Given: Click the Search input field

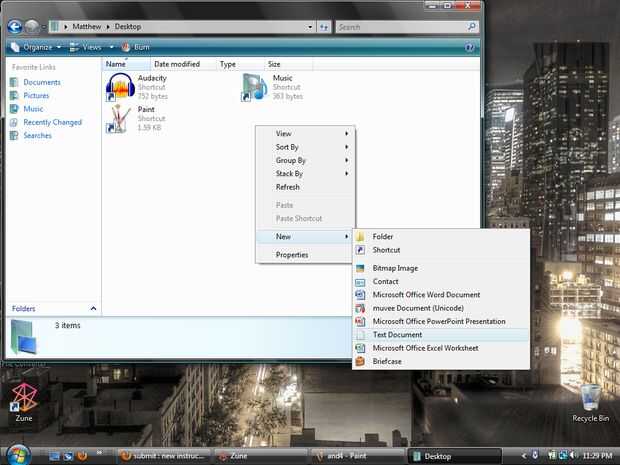Looking at the screenshot, I should (x=401, y=27).
